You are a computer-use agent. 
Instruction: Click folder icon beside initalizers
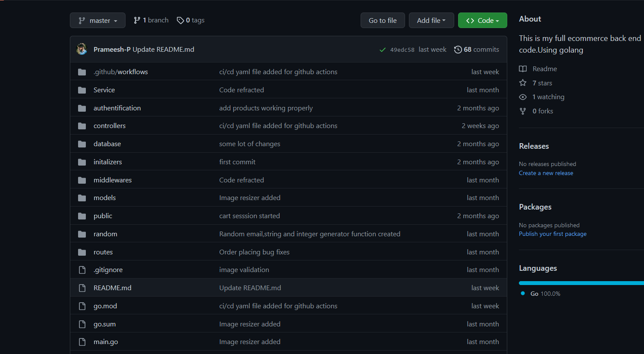(82, 162)
